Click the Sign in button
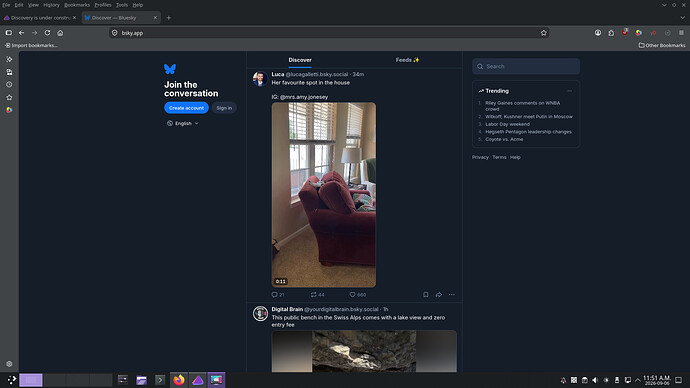 (x=224, y=108)
